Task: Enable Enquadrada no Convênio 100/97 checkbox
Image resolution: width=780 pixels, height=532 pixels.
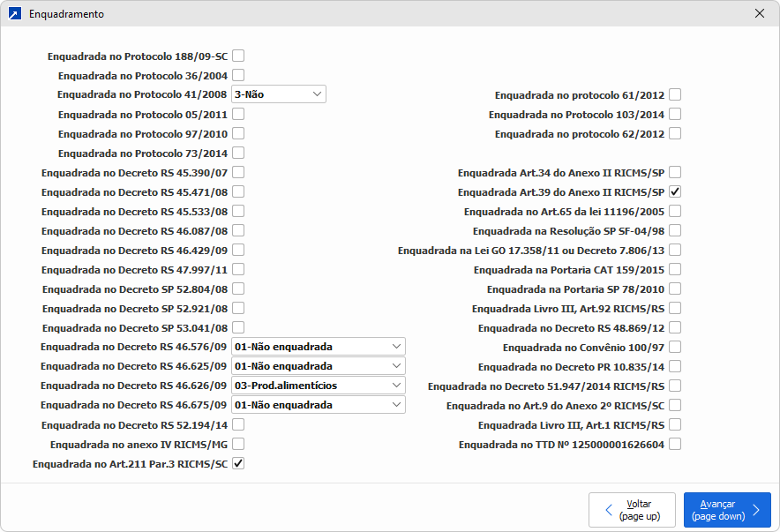Action: (x=675, y=347)
